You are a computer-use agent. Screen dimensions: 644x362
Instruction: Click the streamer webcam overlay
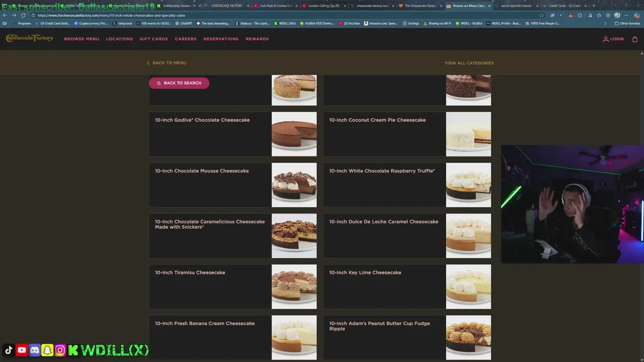click(x=573, y=205)
